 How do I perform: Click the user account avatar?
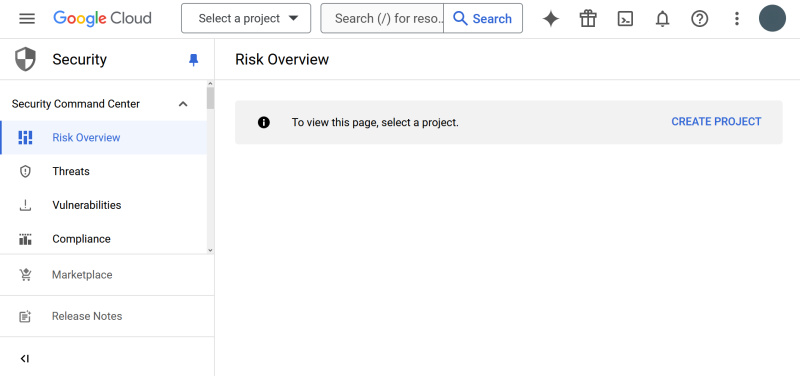click(772, 18)
